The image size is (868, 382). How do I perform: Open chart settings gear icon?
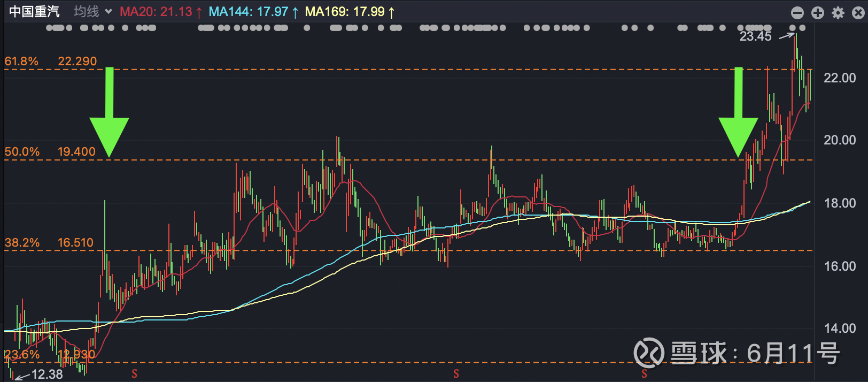click(838, 13)
